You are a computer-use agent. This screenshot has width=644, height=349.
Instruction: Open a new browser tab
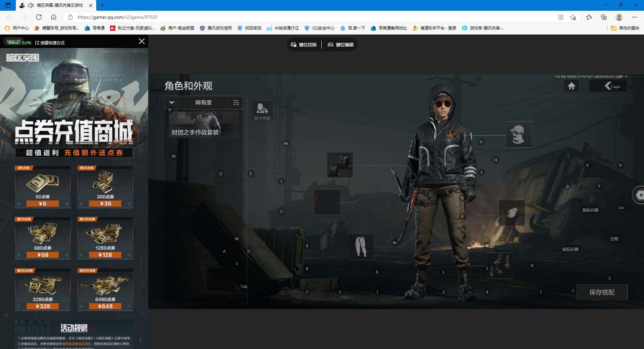click(102, 5)
